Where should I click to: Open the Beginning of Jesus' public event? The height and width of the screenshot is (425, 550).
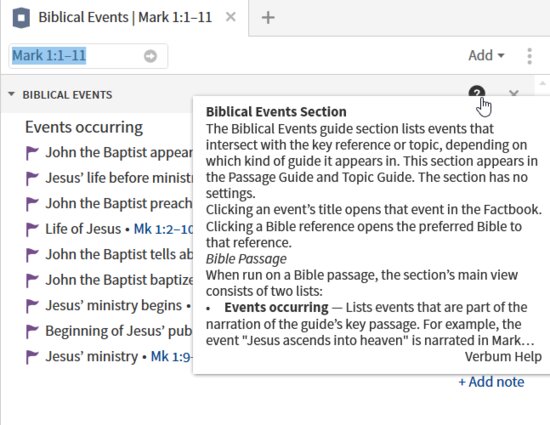click(x=119, y=331)
